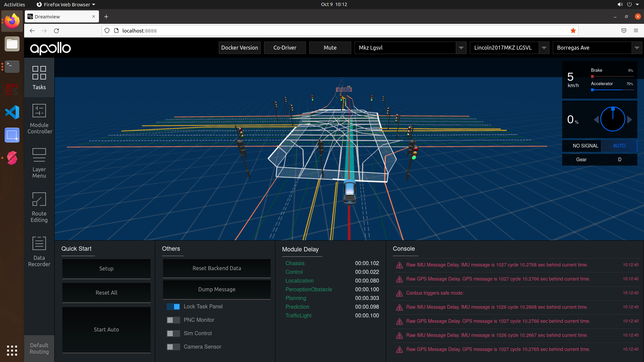Reload the page with the refresh icon
644x362 pixels.
(x=56, y=31)
